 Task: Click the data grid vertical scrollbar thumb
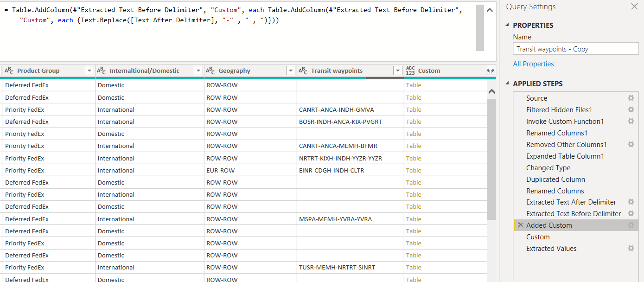pyautogui.click(x=491, y=159)
